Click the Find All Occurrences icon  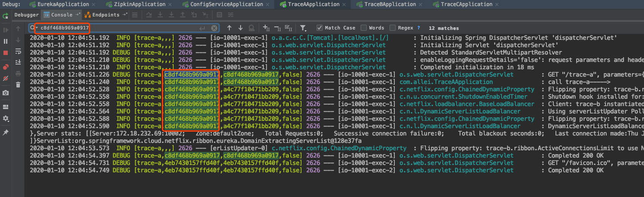click(251, 28)
